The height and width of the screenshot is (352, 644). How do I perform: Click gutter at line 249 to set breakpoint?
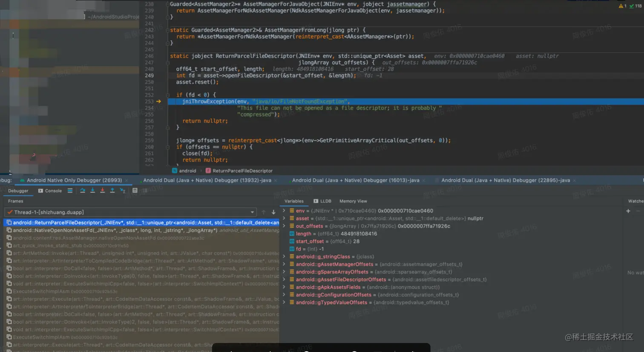tap(159, 75)
